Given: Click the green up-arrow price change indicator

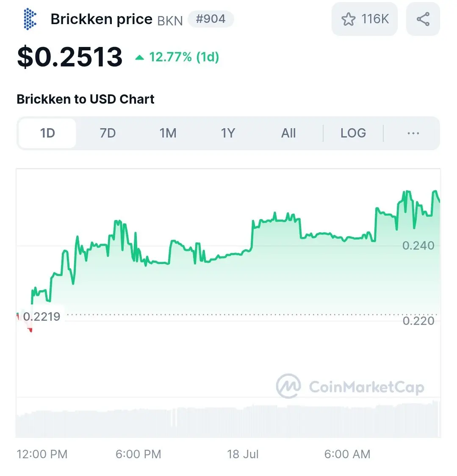Looking at the screenshot, I should coord(139,57).
